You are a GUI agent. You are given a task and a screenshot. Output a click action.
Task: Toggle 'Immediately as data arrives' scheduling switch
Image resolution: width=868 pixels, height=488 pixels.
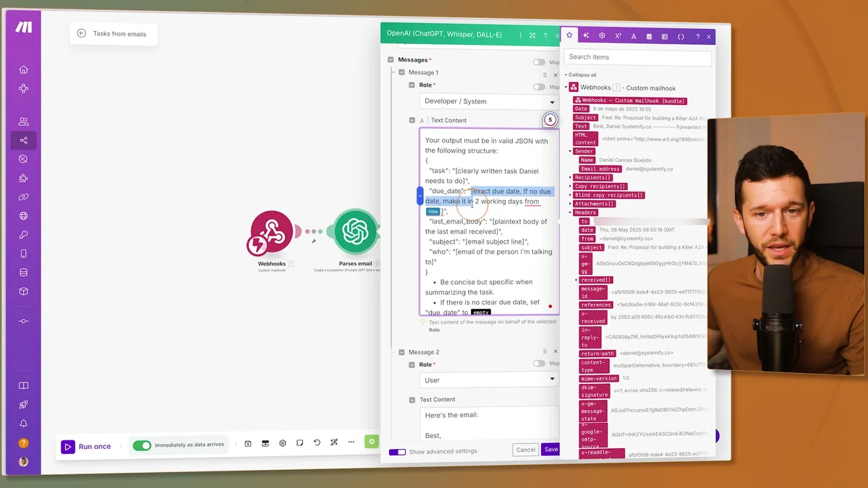pos(142,446)
